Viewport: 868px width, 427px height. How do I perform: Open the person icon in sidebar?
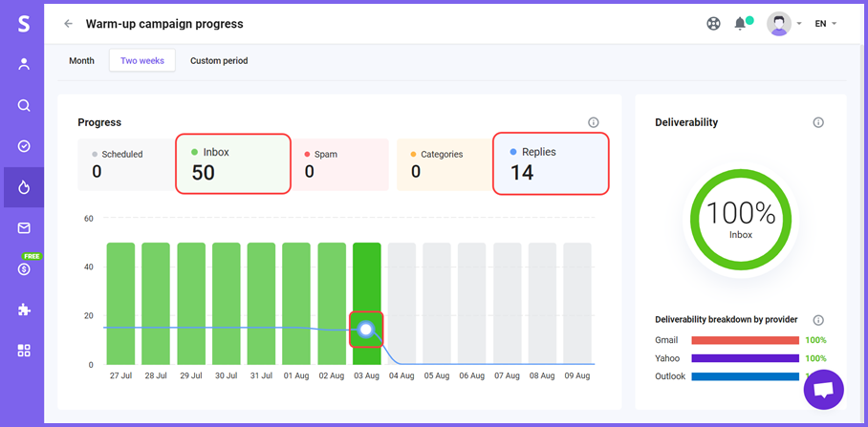click(23, 64)
